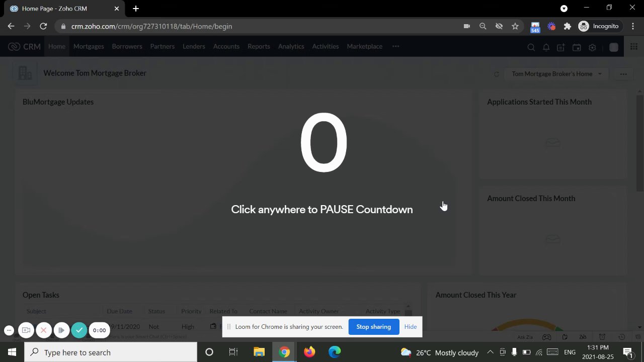
Task: Open Windows notification center
Action: pyautogui.click(x=628, y=352)
